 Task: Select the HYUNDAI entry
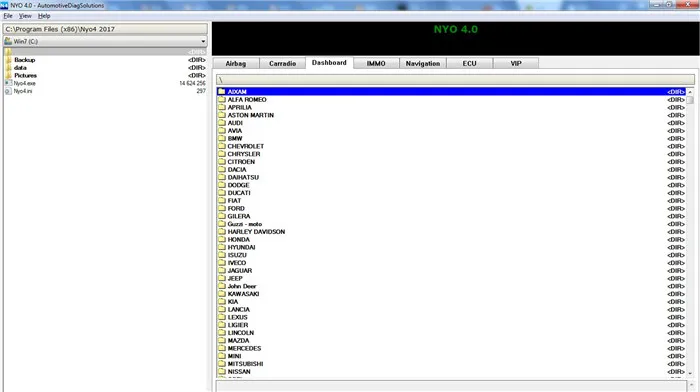click(451, 247)
